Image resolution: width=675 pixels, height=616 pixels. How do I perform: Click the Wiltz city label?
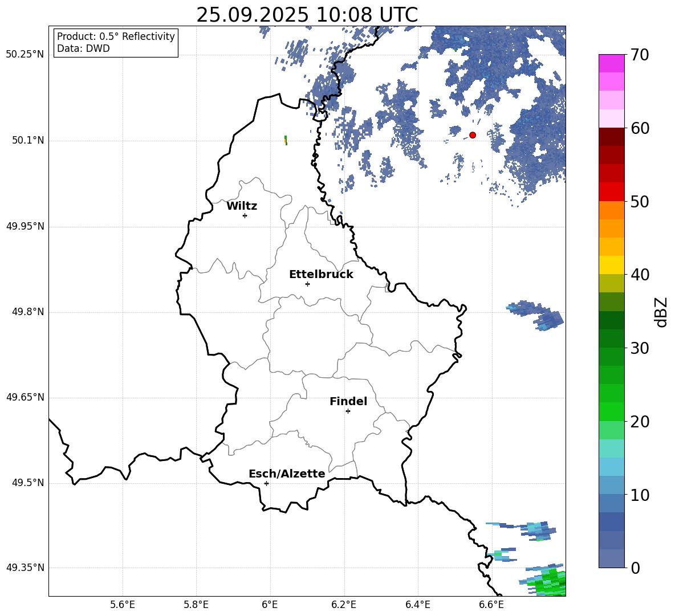point(242,206)
